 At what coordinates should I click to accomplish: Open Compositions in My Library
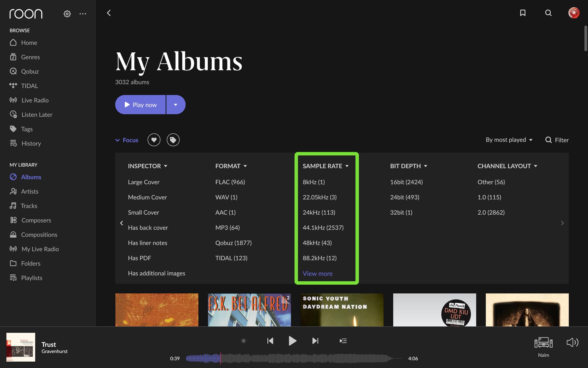(x=33, y=235)
